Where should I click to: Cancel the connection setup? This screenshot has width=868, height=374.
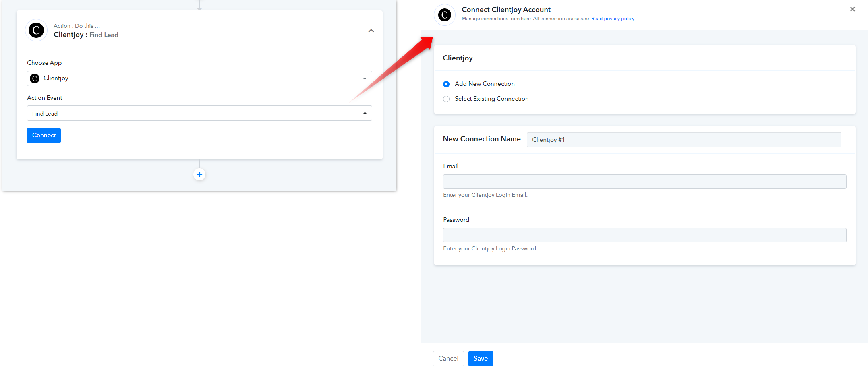448,359
